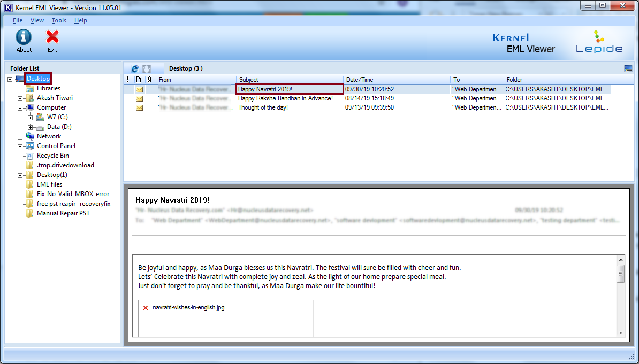Expand the Network tree node

point(20,137)
